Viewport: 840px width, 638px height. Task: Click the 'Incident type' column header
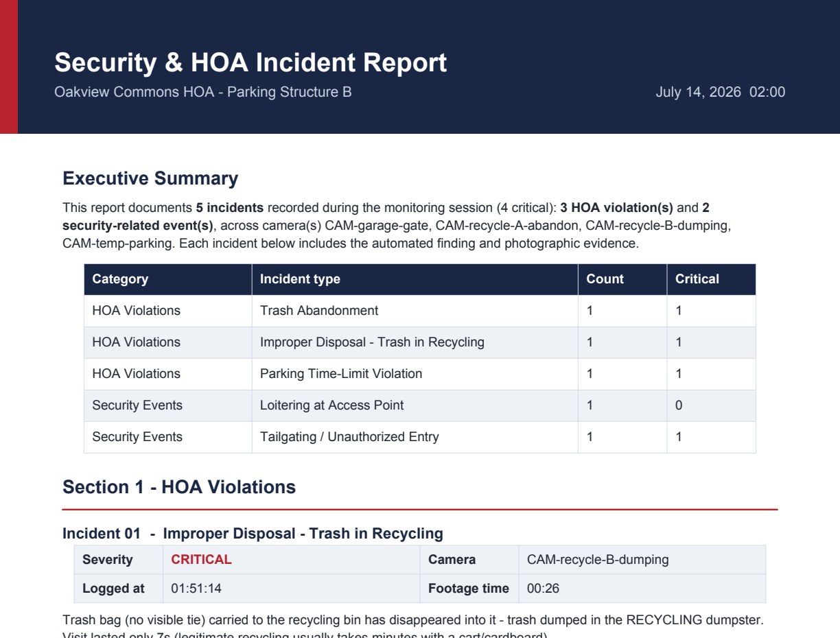pyautogui.click(x=415, y=279)
